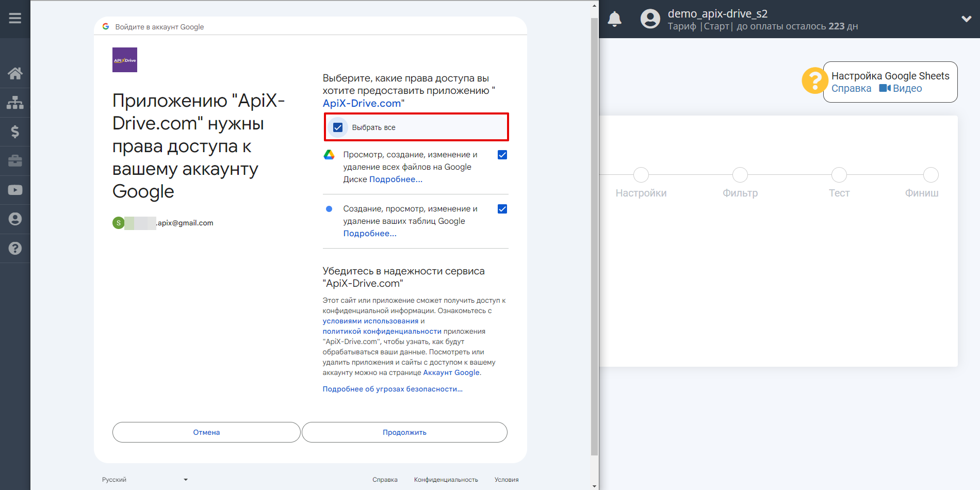Open 'Подробнее об угрозах безопасности...' link

[x=393, y=389]
